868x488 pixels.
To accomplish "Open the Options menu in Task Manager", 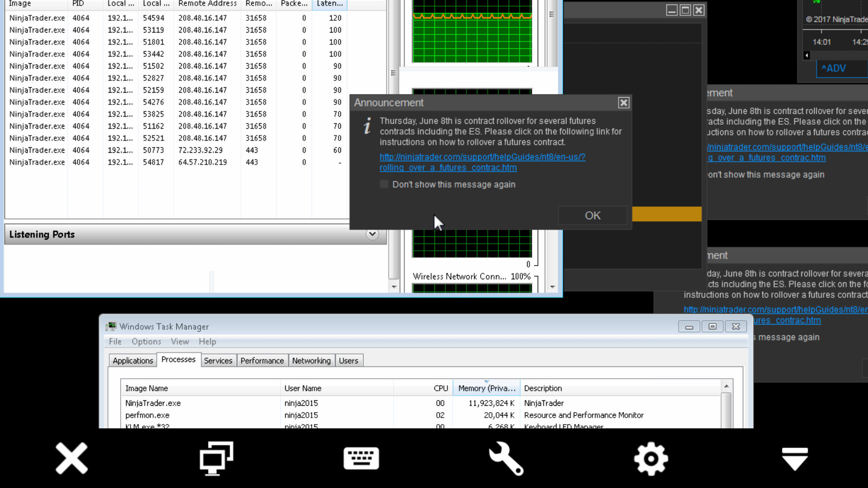I will pyautogui.click(x=146, y=342).
